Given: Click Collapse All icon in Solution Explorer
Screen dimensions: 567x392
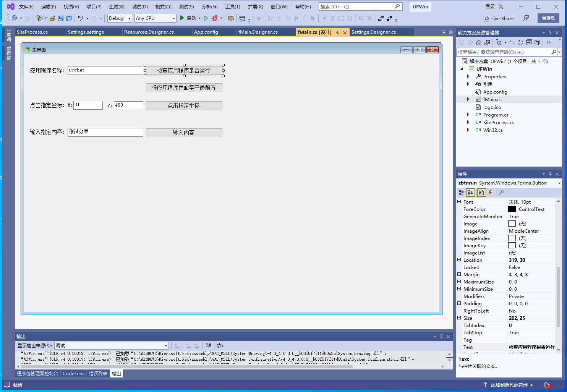Looking at the screenshot, I should pyautogui.click(x=529, y=42).
